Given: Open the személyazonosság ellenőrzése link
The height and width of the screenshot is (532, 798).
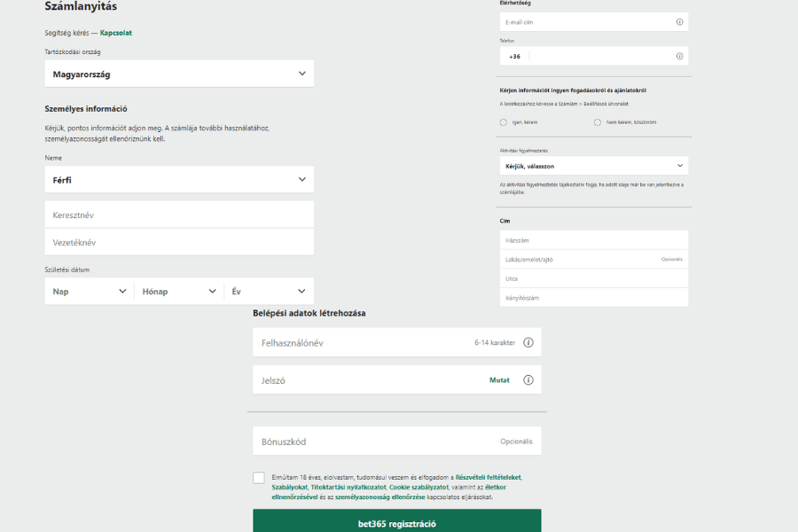Looking at the screenshot, I should pyautogui.click(x=379, y=497).
